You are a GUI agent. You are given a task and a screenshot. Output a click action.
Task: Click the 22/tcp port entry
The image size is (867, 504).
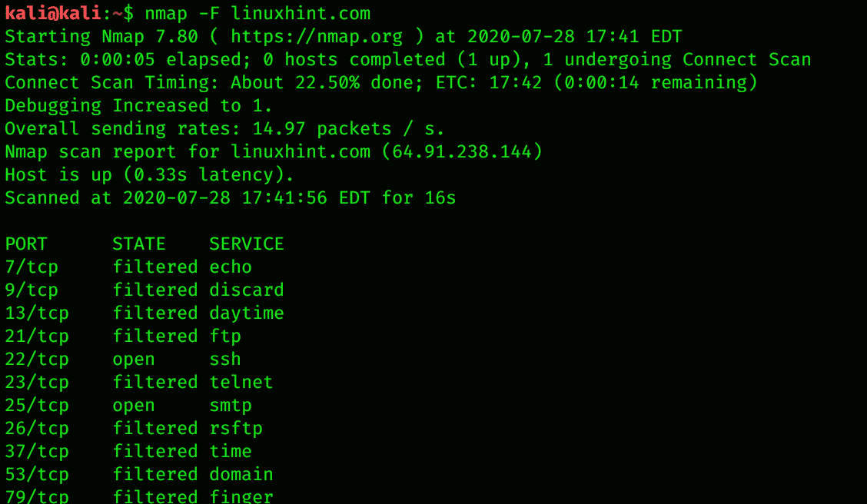[x=37, y=359]
